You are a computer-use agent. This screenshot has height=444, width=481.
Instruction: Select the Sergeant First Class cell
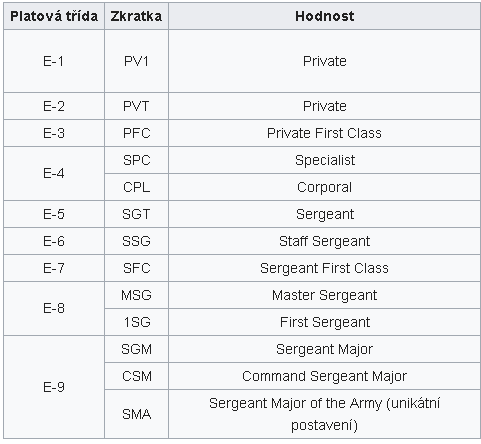[x=324, y=268]
